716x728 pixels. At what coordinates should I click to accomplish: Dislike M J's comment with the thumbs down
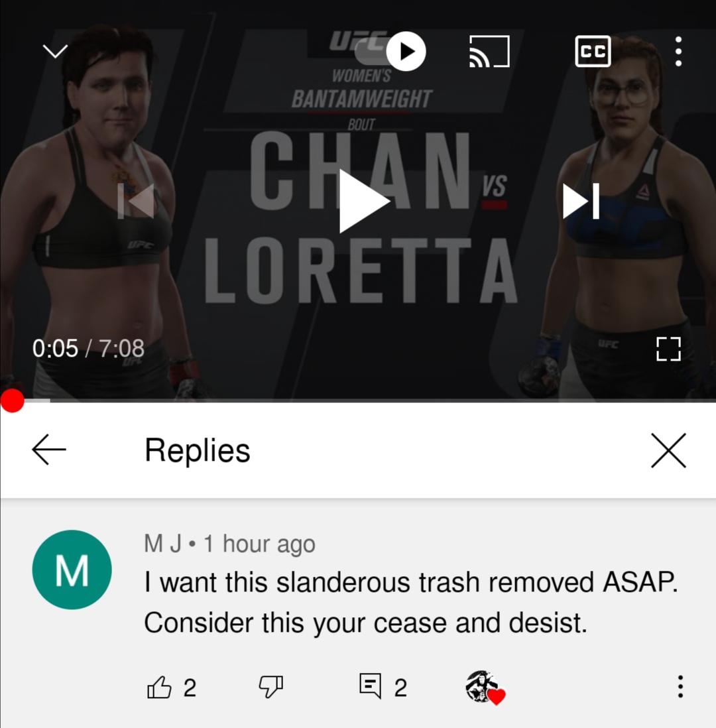pyautogui.click(x=270, y=687)
